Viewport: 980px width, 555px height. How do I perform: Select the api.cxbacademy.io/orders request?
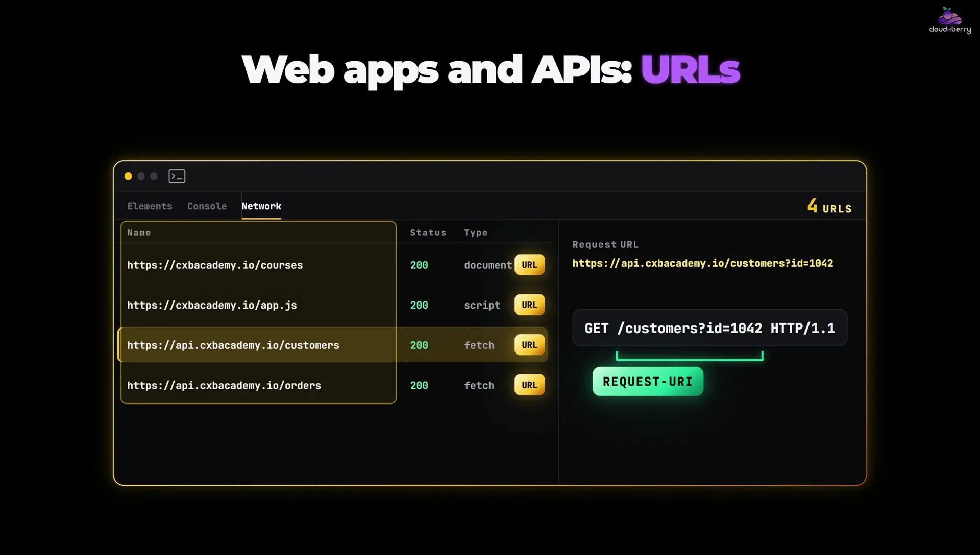tap(335, 385)
